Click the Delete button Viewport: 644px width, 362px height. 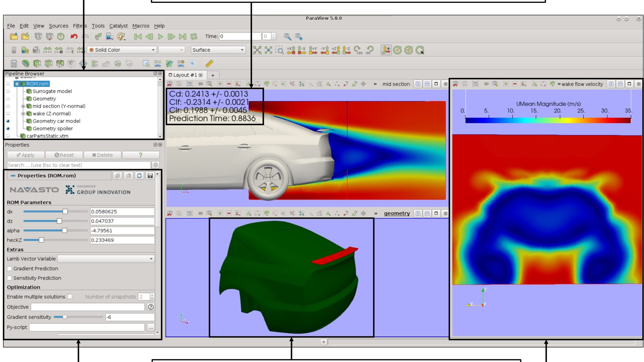tap(102, 155)
